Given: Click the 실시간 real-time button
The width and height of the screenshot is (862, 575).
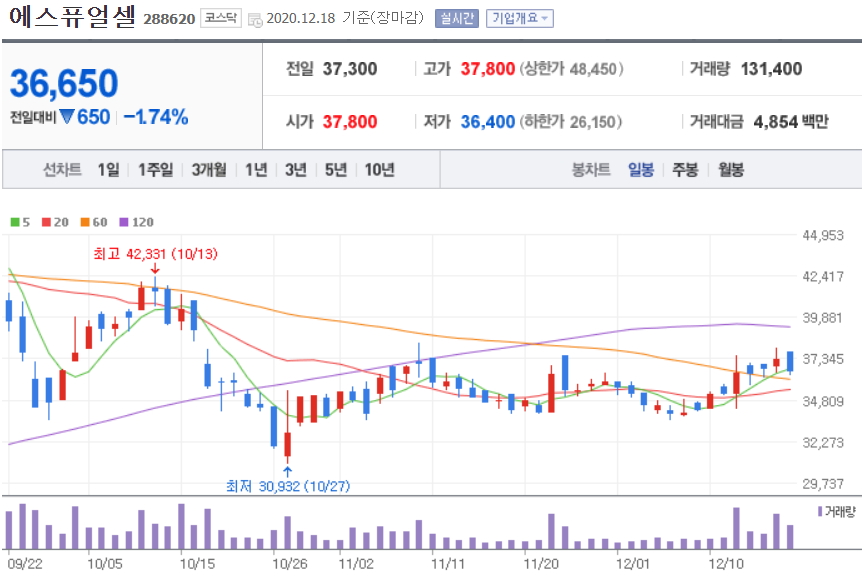Looking at the screenshot, I should pos(457,19).
